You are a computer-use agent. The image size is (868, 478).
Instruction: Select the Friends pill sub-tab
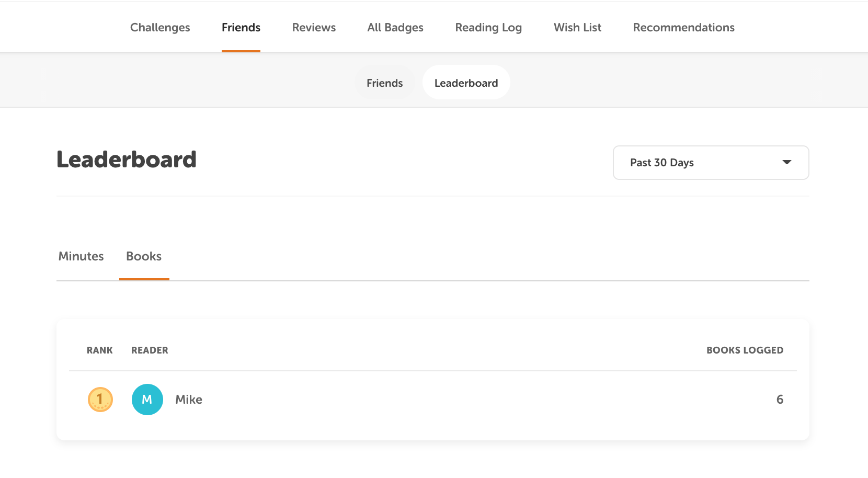[385, 83]
